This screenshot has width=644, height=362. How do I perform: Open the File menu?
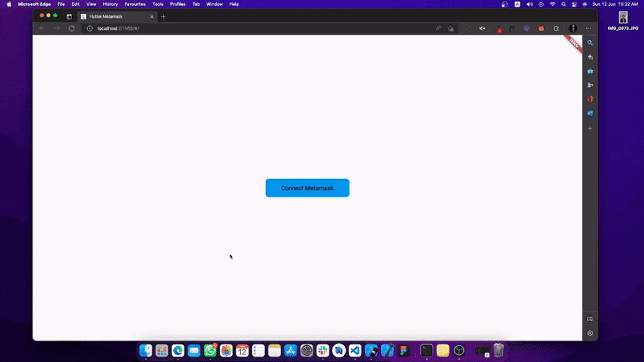click(61, 4)
